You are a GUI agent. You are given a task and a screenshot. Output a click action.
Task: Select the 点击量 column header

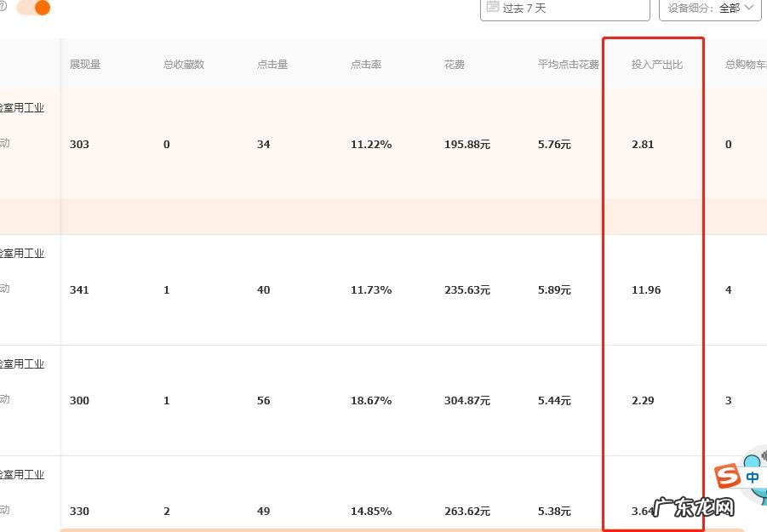(x=272, y=65)
